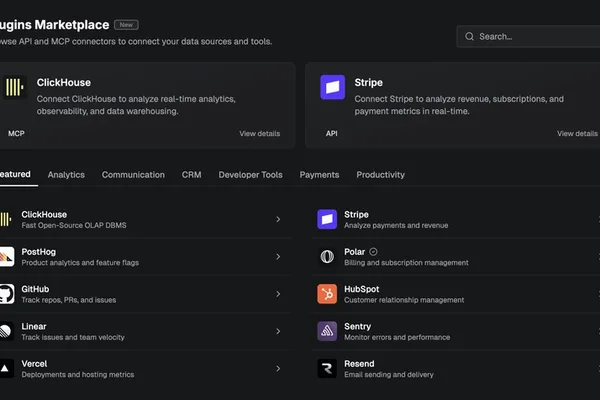Click the GitHub octocat icon
The height and width of the screenshot is (400, 600).
tap(7, 294)
